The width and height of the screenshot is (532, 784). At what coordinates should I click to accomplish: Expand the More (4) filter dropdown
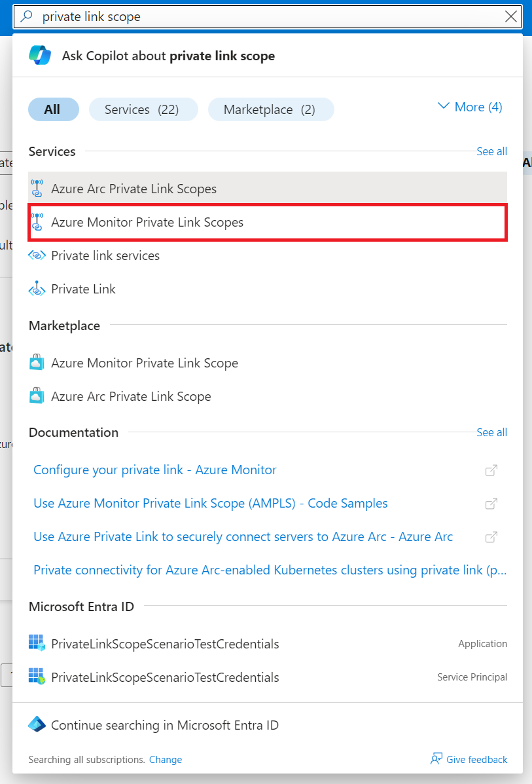(469, 107)
